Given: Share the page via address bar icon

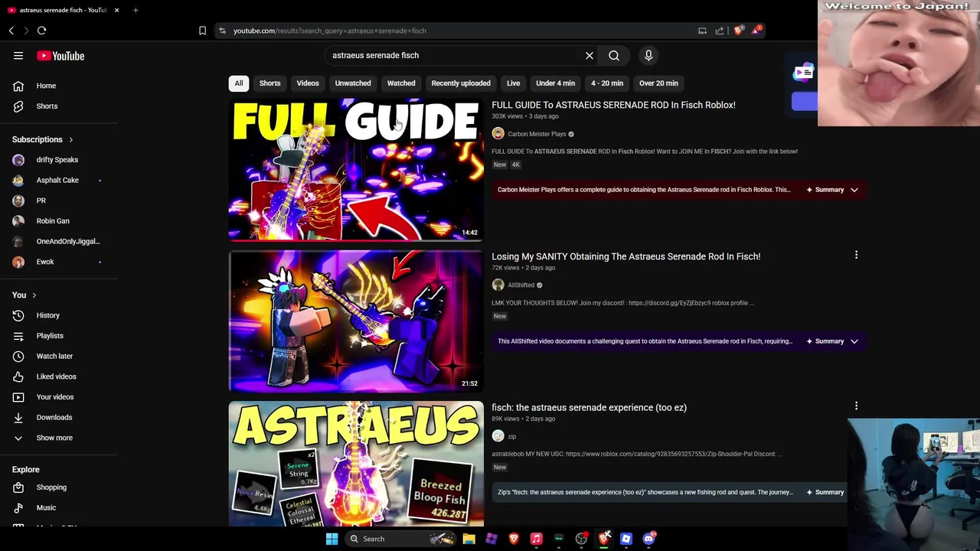Looking at the screenshot, I should [x=720, y=31].
